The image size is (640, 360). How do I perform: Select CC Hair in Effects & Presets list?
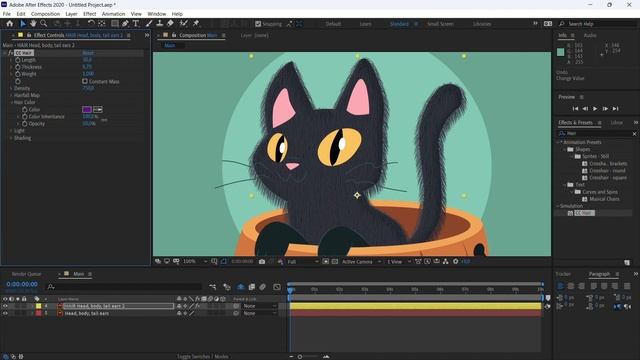(584, 213)
